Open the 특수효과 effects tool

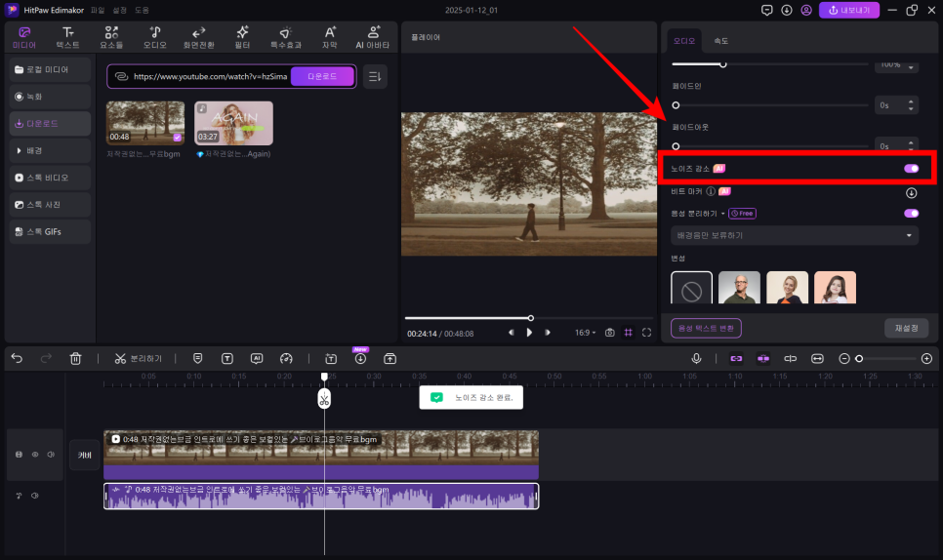pyautogui.click(x=286, y=37)
